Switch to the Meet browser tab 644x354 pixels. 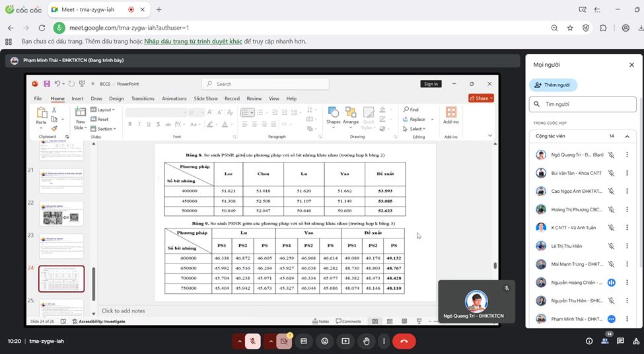[x=89, y=10]
